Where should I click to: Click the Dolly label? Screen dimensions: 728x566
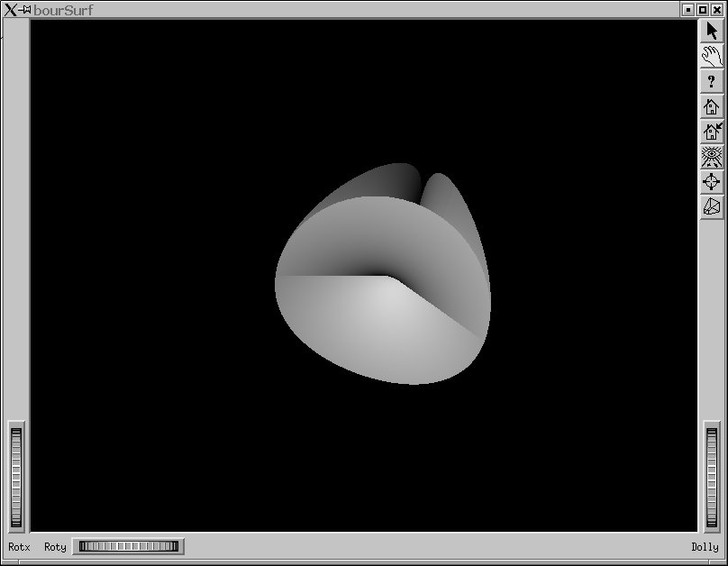pyautogui.click(x=705, y=547)
